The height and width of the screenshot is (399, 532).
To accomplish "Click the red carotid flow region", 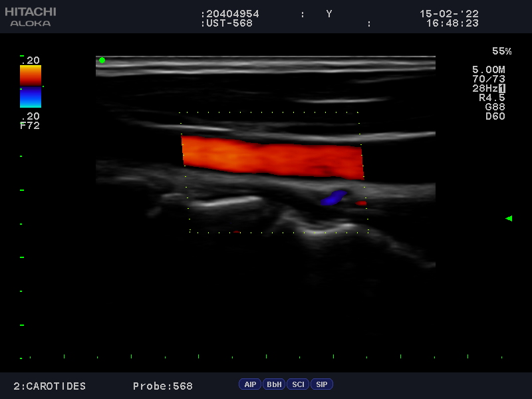I will point(273,157).
